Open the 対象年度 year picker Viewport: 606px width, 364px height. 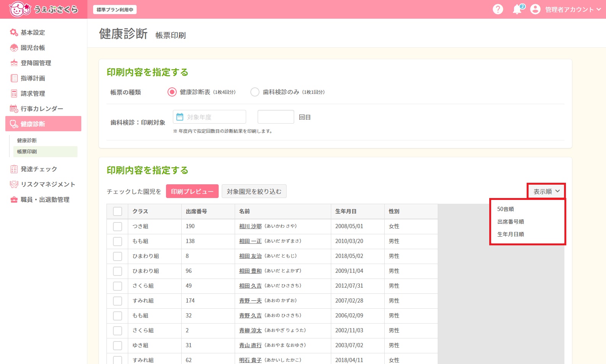pos(210,117)
